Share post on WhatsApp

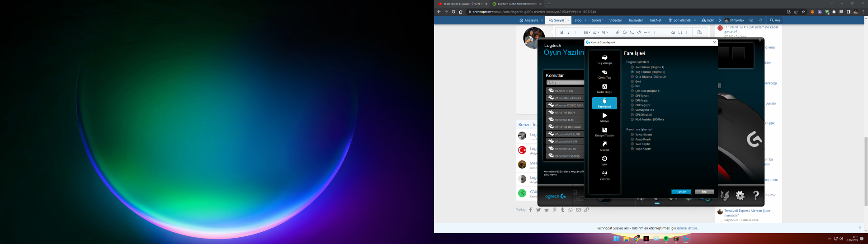pyautogui.click(x=571, y=210)
